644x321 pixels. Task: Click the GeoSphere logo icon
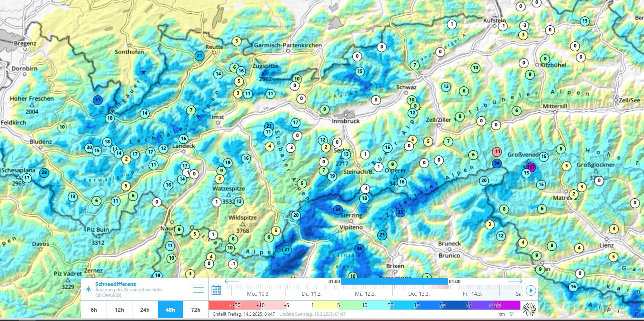tap(529, 309)
